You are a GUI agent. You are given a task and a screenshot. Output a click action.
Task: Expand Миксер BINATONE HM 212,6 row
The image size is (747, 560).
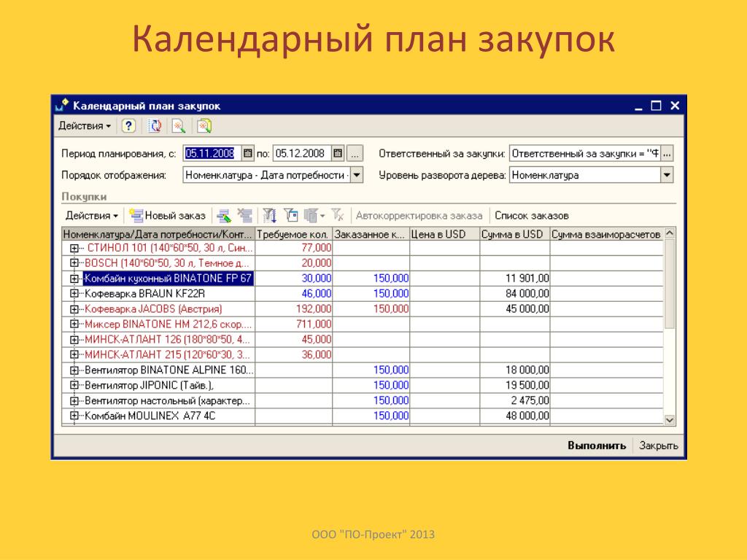[x=74, y=324]
